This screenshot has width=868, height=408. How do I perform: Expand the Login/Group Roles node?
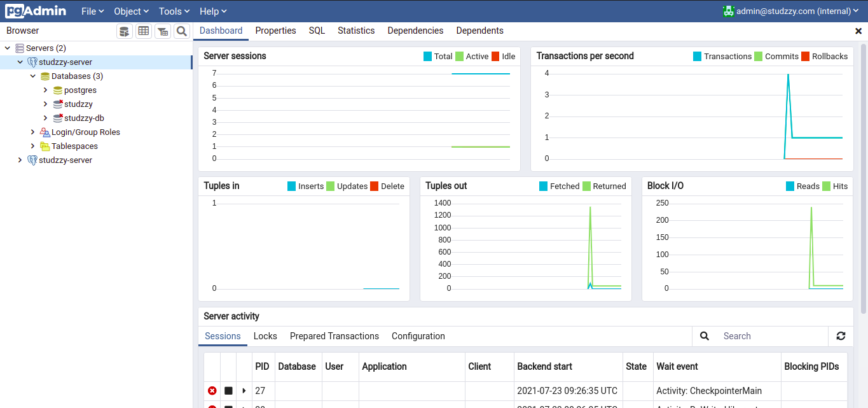point(33,132)
